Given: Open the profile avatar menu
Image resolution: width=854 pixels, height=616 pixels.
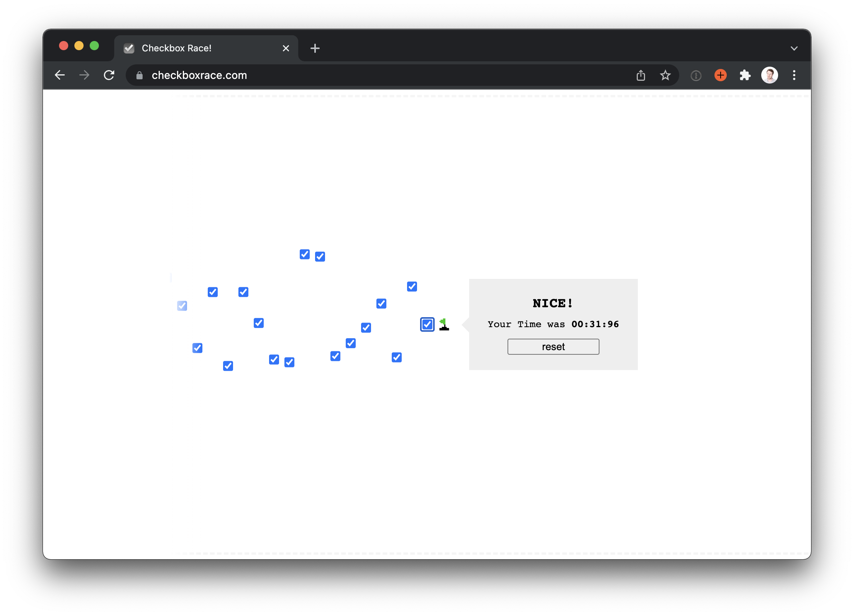Looking at the screenshot, I should pyautogui.click(x=769, y=75).
